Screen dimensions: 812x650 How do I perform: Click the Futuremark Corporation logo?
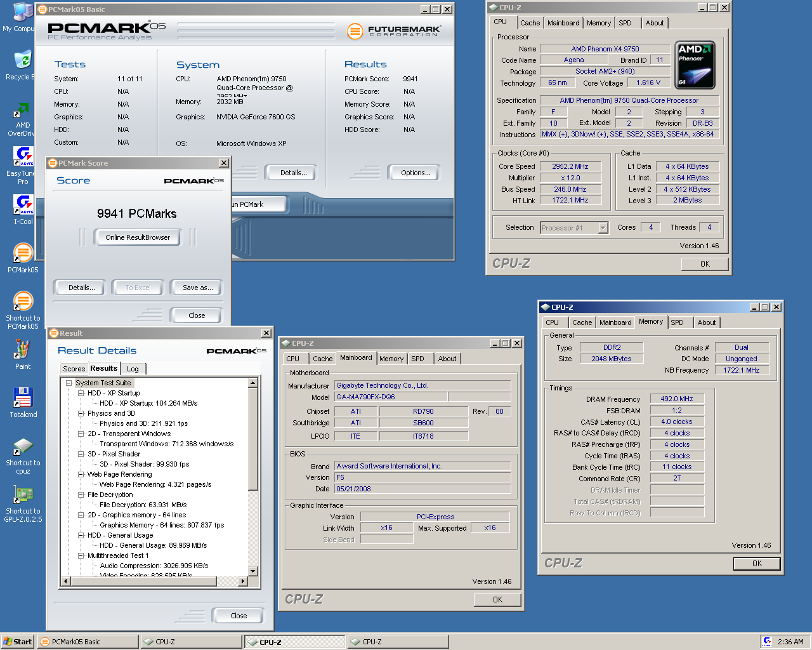(394, 30)
